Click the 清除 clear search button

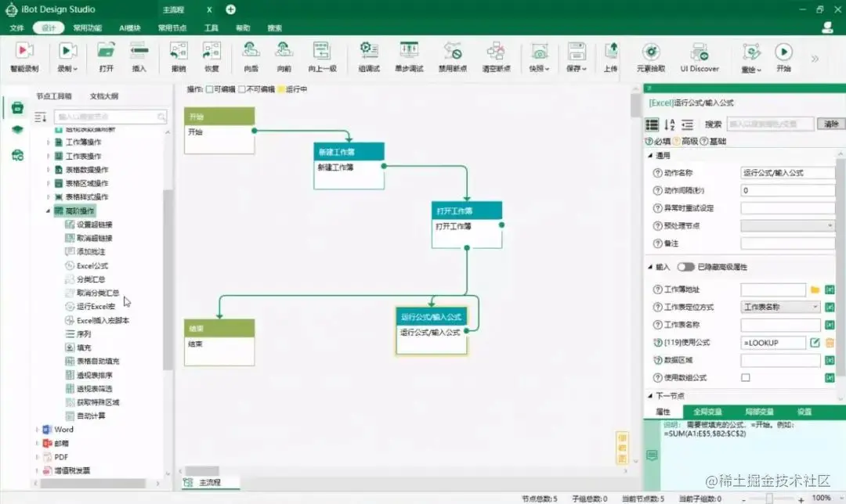(831, 124)
